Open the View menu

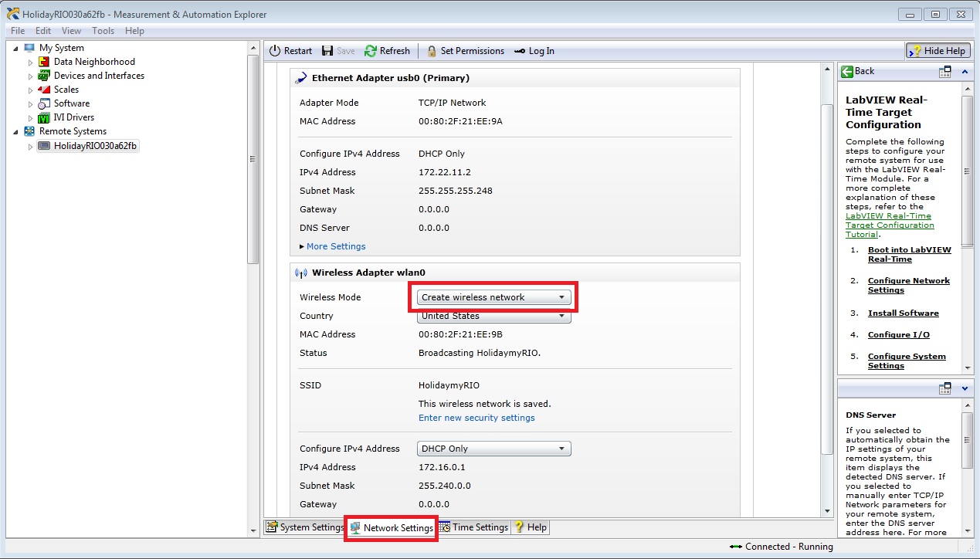[71, 31]
